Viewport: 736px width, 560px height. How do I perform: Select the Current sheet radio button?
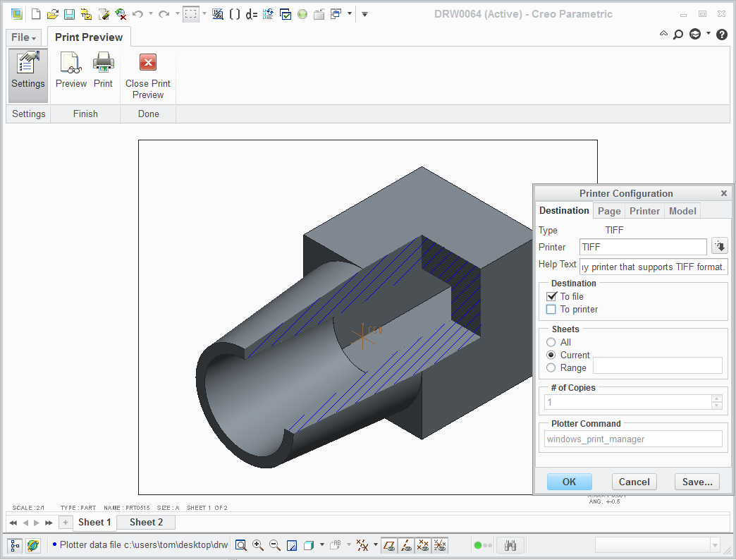[551, 355]
